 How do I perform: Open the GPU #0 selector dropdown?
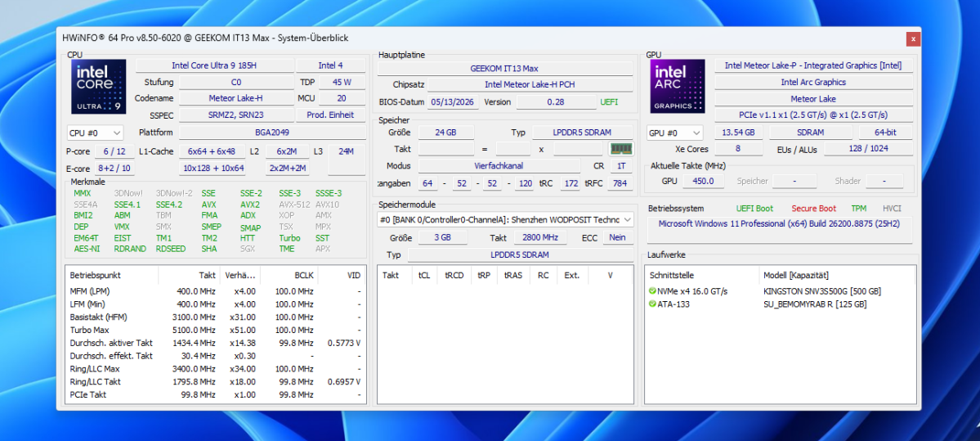pos(675,133)
